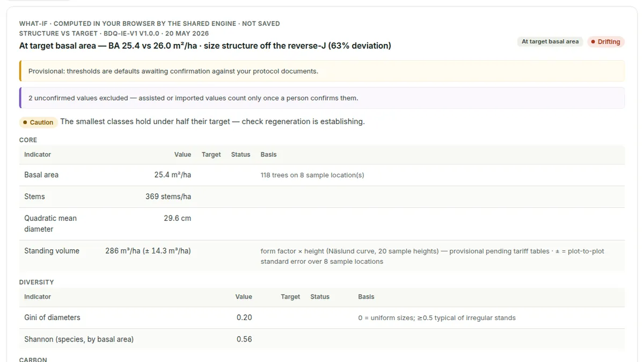This screenshot has width=644, height=362.
Task: Click the Core table 'Target' column header
Action: click(x=211, y=154)
